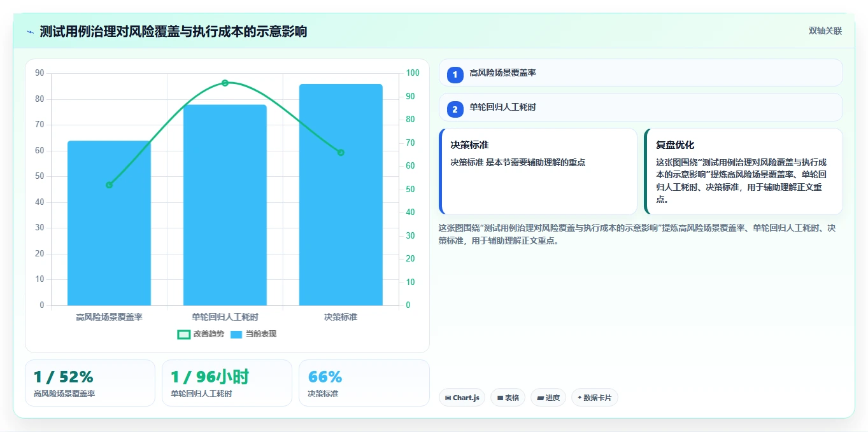Select the line point above 高风险场景覆盖率 bar

tap(109, 185)
